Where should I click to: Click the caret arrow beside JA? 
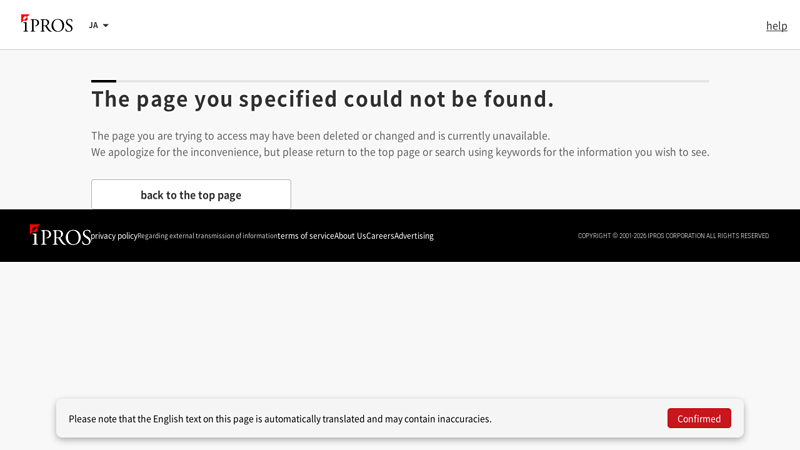pos(106,26)
